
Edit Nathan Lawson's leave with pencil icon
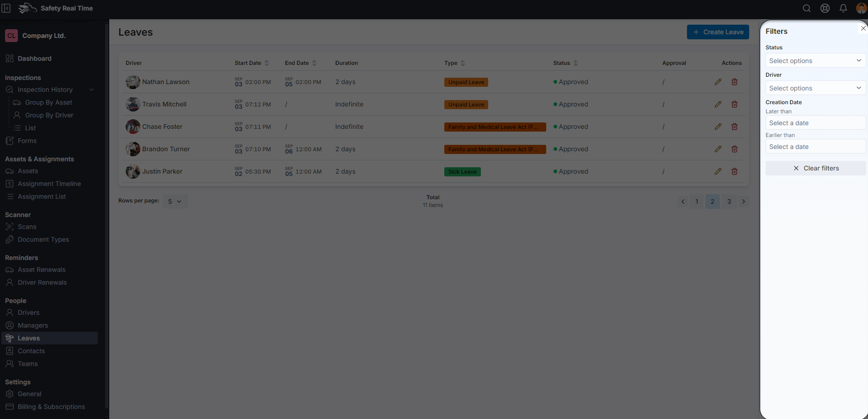(718, 82)
